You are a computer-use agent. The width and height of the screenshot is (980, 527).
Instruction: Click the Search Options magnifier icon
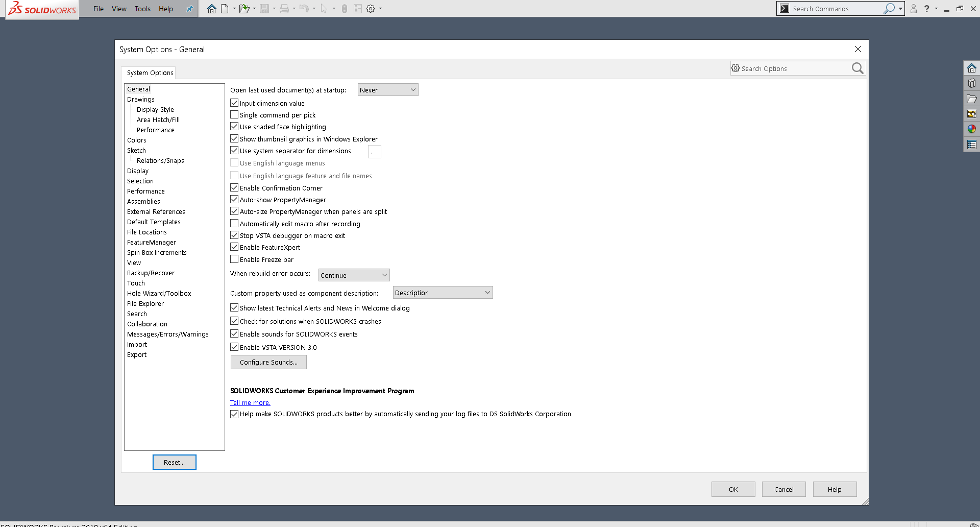tap(857, 68)
